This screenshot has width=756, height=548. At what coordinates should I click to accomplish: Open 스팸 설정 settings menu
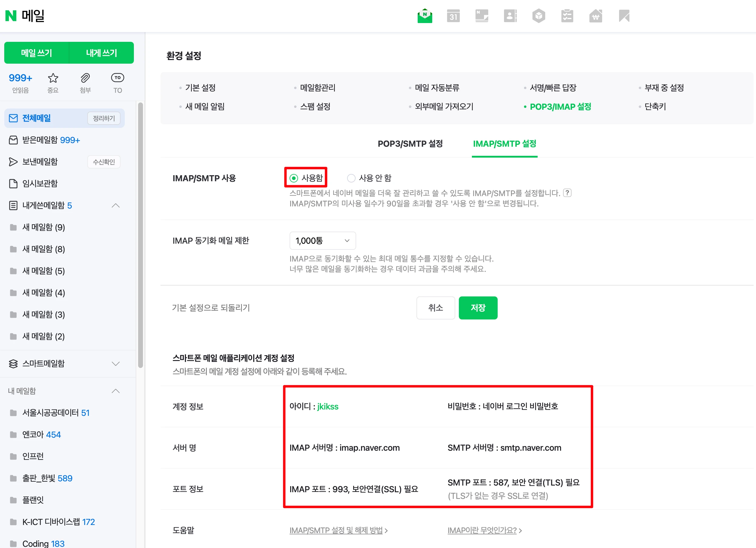315,107
